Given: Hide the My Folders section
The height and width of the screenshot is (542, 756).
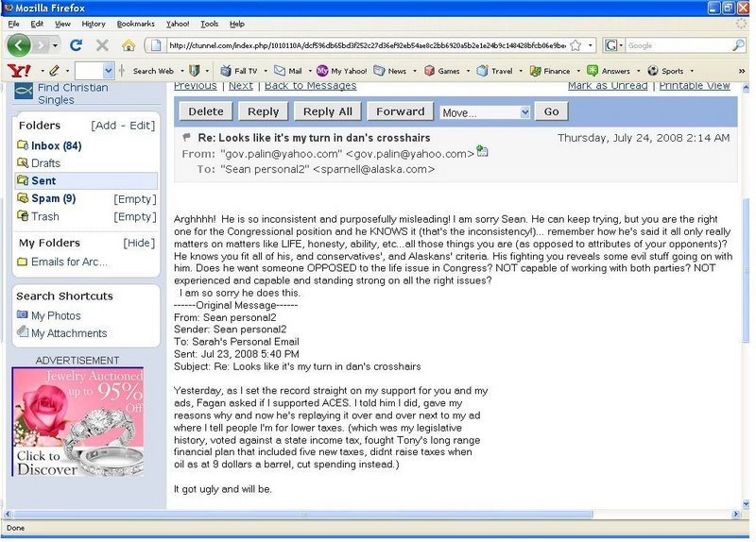Looking at the screenshot, I should [x=139, y=243].
